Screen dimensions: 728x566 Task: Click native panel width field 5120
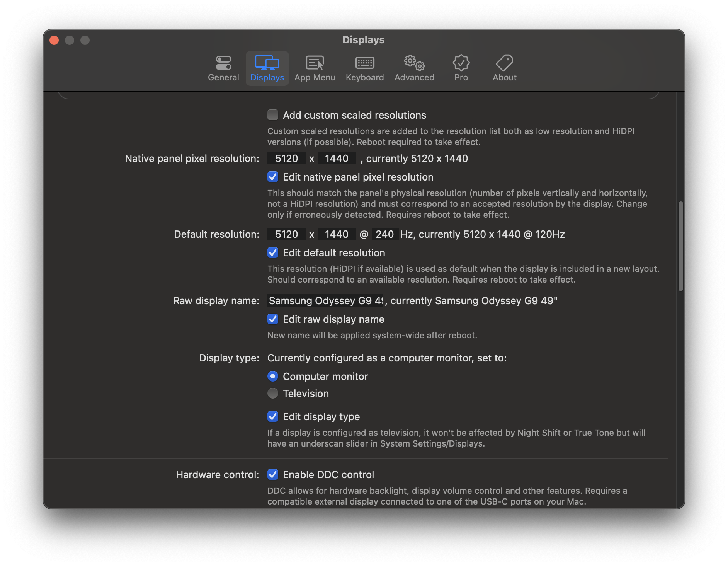coord(287,159)
